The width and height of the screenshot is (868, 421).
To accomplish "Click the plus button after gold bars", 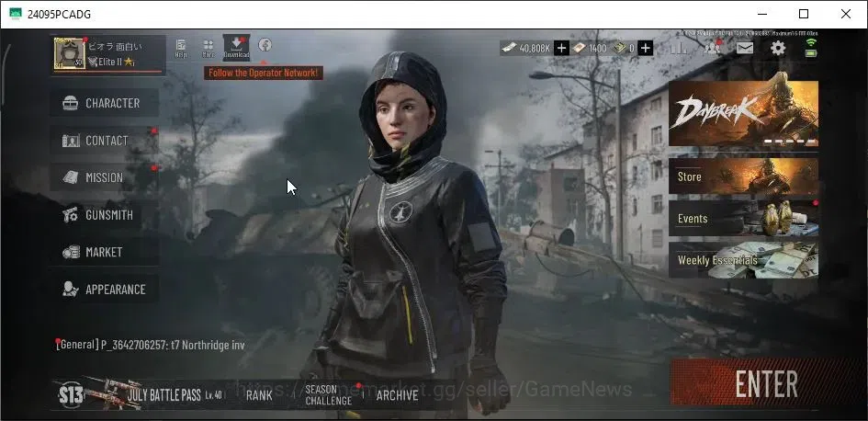I will tap(645, 48).
